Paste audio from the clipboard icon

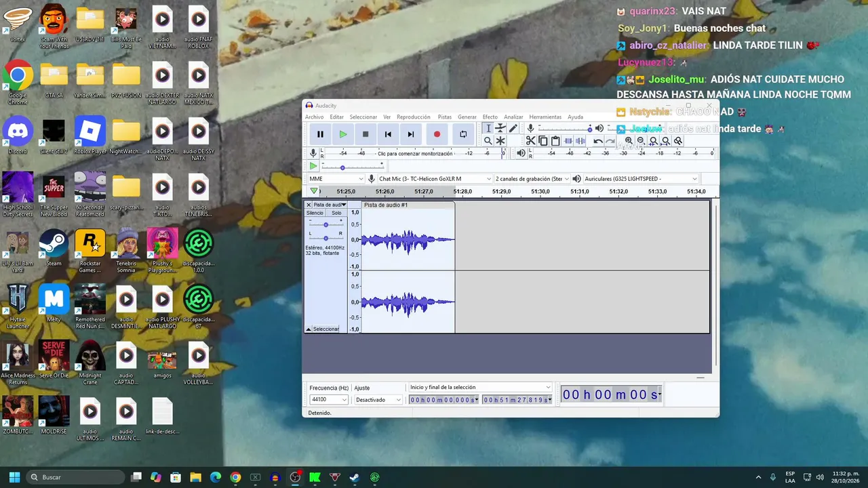[x=555, y=141]
